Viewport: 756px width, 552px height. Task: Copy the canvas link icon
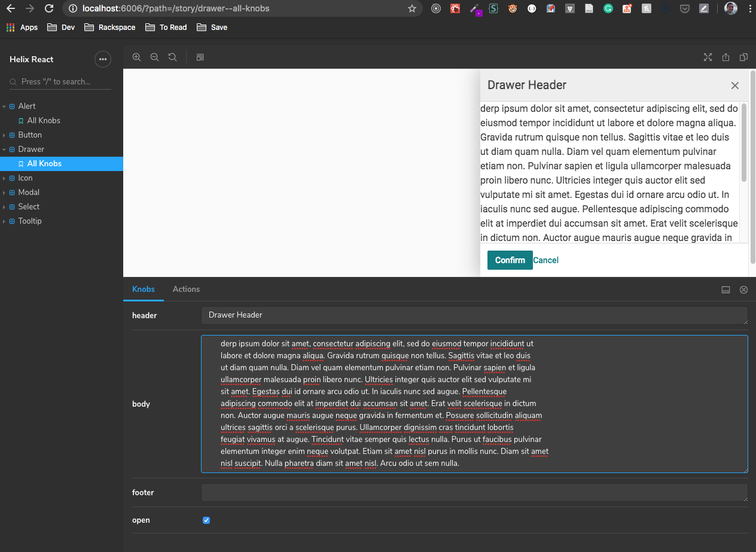point(743,57)
